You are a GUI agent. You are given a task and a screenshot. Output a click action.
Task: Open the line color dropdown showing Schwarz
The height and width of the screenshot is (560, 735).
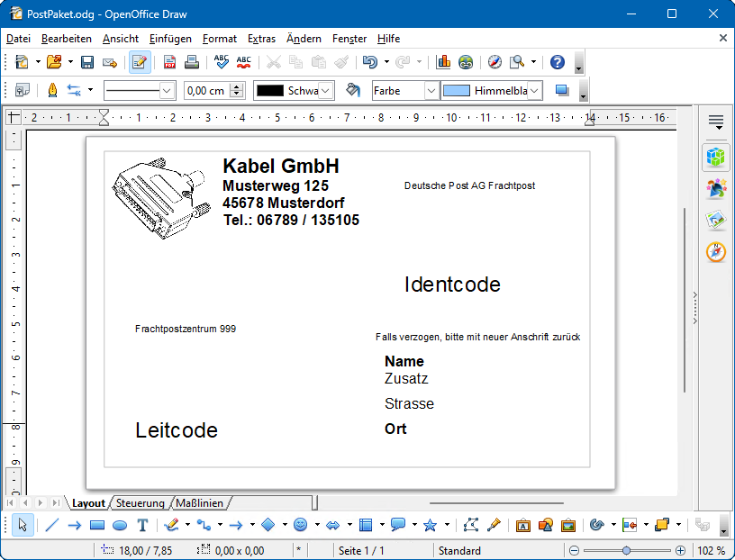click(x=324, y=90)
